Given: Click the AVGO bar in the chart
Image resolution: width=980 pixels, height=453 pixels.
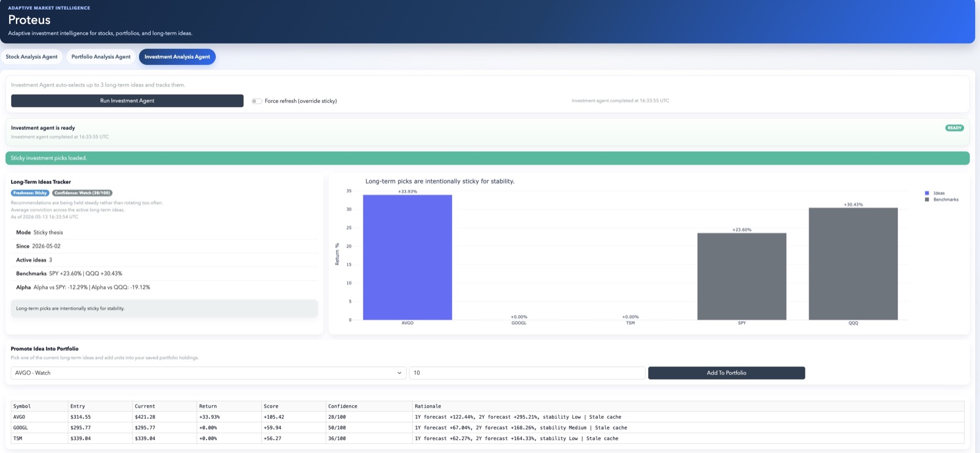Looking at the screenshot, I should pyautogui.click(x=407, y=257).
